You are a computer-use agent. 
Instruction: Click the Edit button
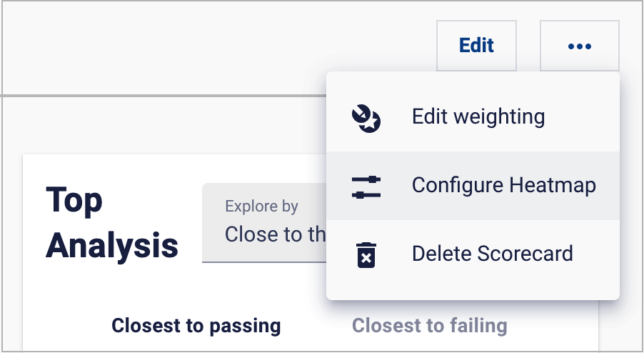coord(476,46)
